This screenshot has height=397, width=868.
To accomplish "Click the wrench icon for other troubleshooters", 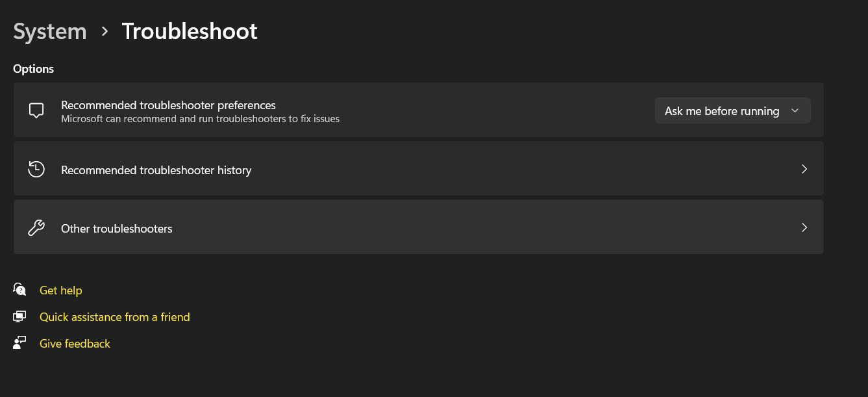I will click(x=36, y=227).
